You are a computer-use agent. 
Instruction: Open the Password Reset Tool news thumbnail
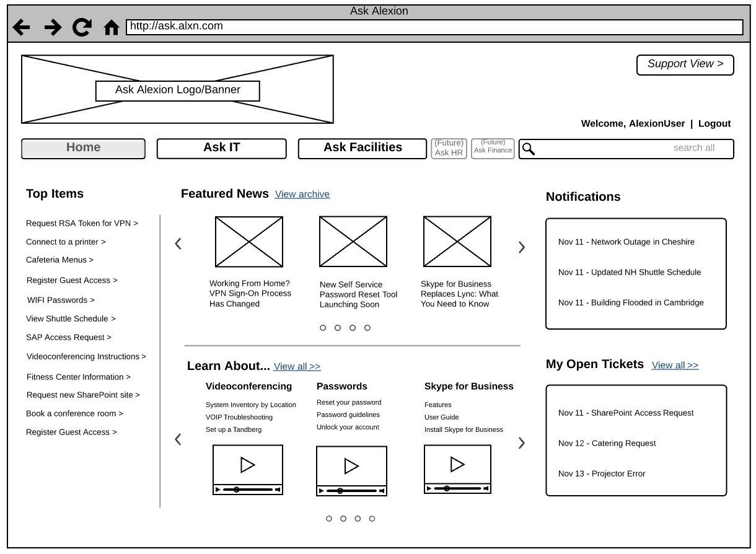click(x=353, y=242)
